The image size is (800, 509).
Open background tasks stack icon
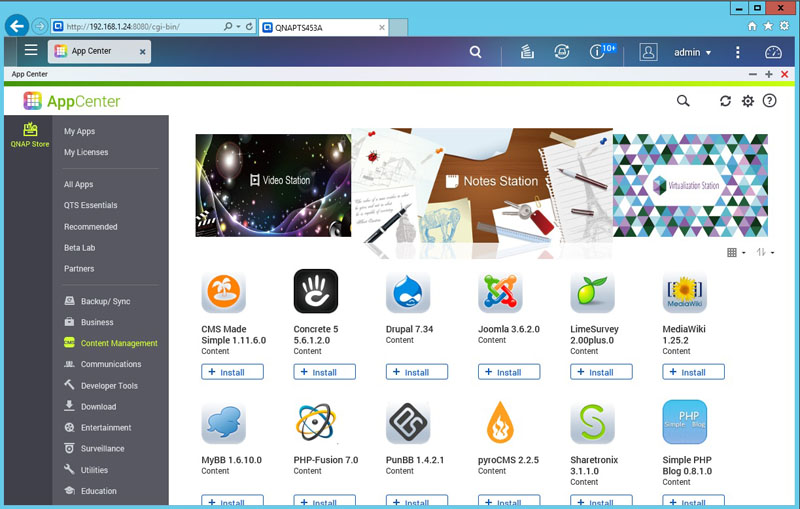click(527, 52)
